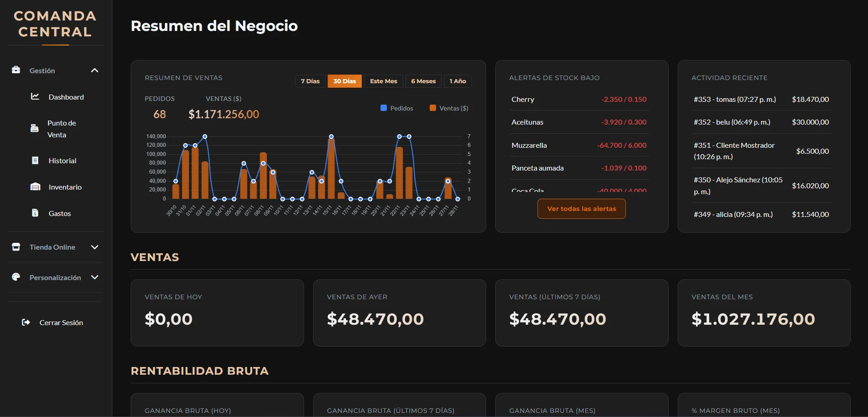
Task: Click the Cerrar Sesión logout icon
Action: click(26, 322)
